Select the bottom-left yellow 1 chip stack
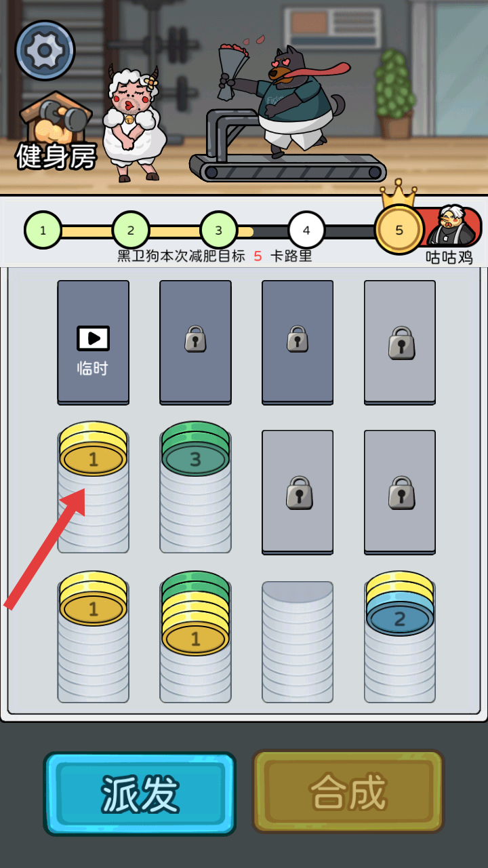488x868 pixels. [93, 637]
